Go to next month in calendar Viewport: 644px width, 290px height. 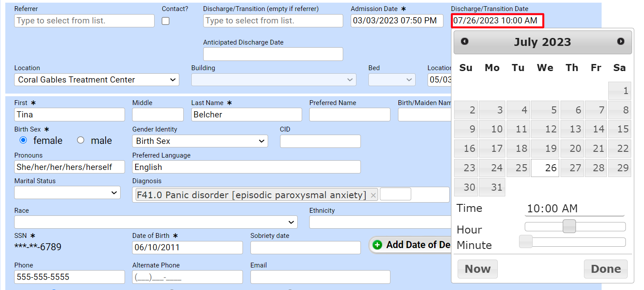tap(621, 41)
